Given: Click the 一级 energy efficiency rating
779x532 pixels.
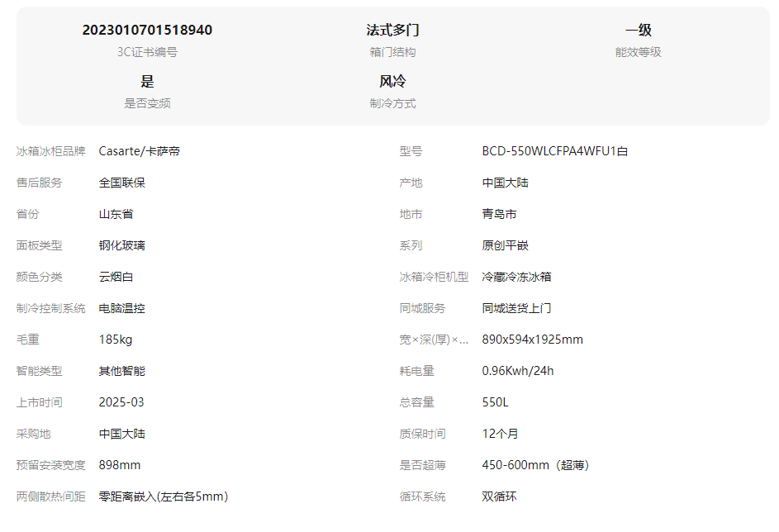Looking at the screenshot, I should pyautogui.click(x=638, y=31).
